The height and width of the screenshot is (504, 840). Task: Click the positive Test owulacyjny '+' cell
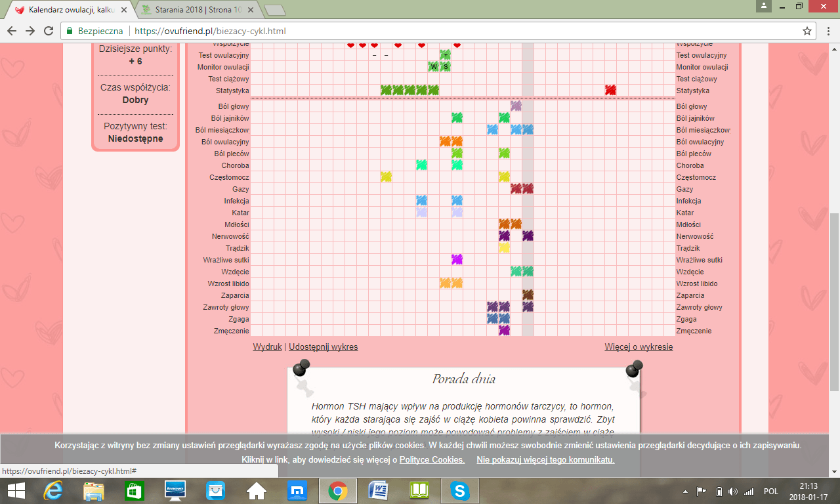[446, 55]
